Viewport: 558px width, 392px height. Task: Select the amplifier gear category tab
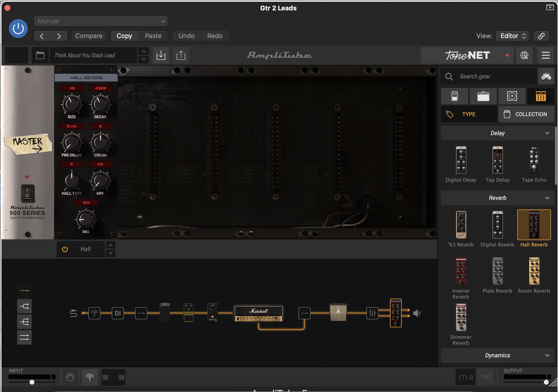(x=483, y=96)
